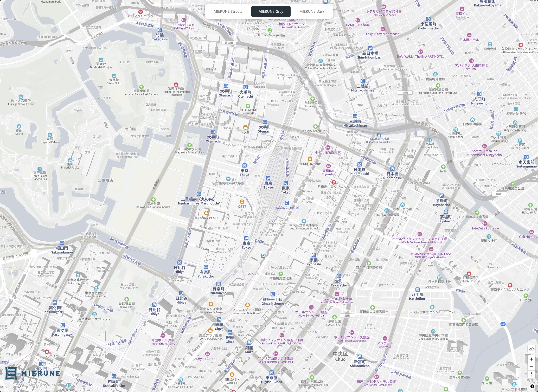Click the Tokyo High Court building icon
Viewport: 538px width, 392px height.
pos(78,275)
